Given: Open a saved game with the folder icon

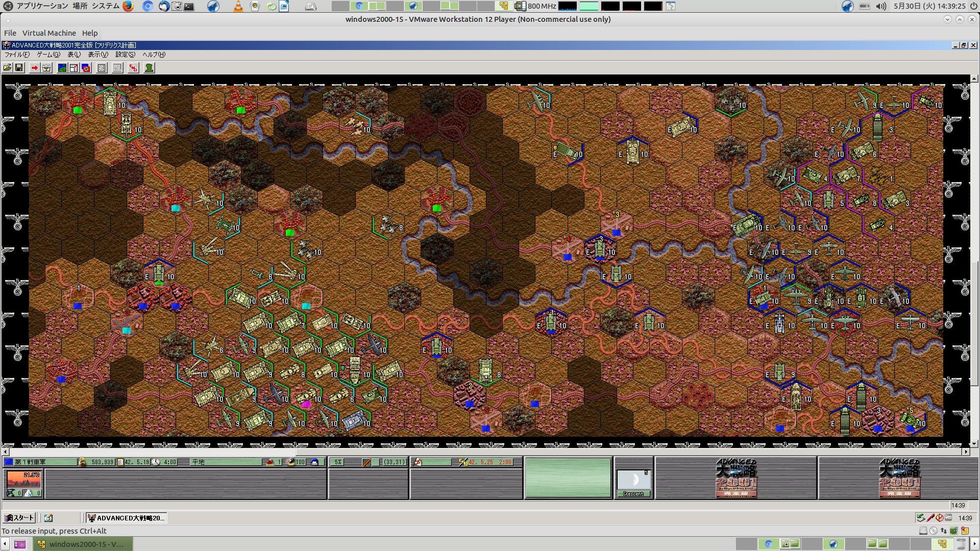Looking at the screenshot, I should 7,68.
